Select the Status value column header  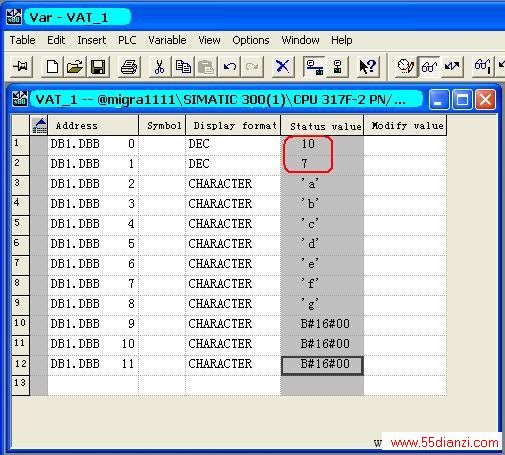pyautogui.click(x=322, y=126)
